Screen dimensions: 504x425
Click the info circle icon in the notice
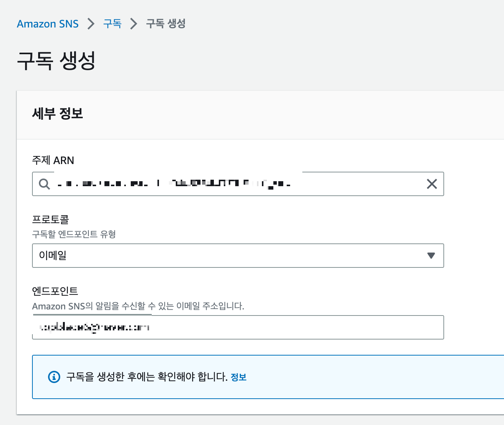point(54,377)
